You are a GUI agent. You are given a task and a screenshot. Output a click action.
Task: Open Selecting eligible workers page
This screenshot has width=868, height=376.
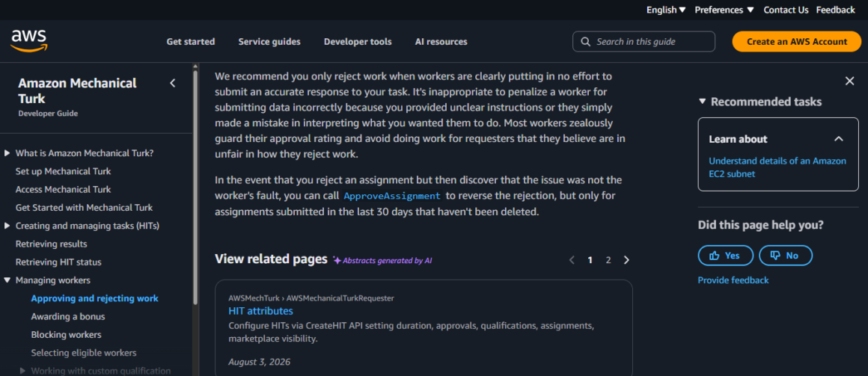pos(84,353)
